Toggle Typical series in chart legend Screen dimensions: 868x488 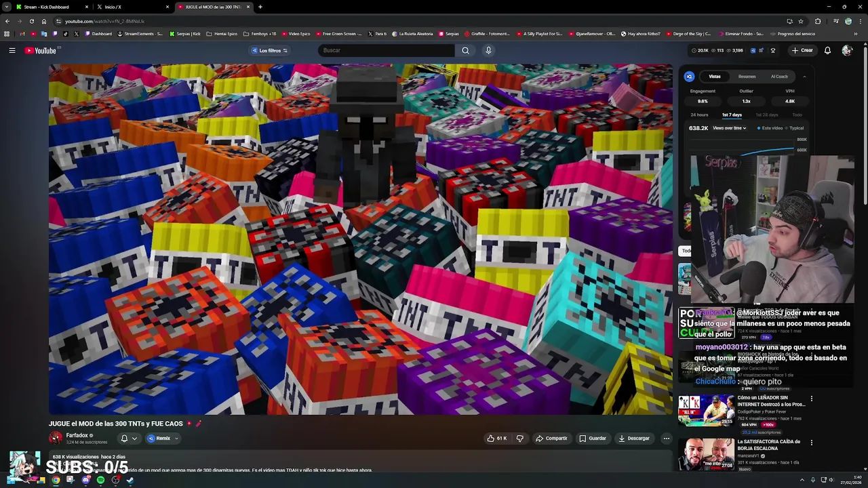pyautogui.click(x=794, y=128)
